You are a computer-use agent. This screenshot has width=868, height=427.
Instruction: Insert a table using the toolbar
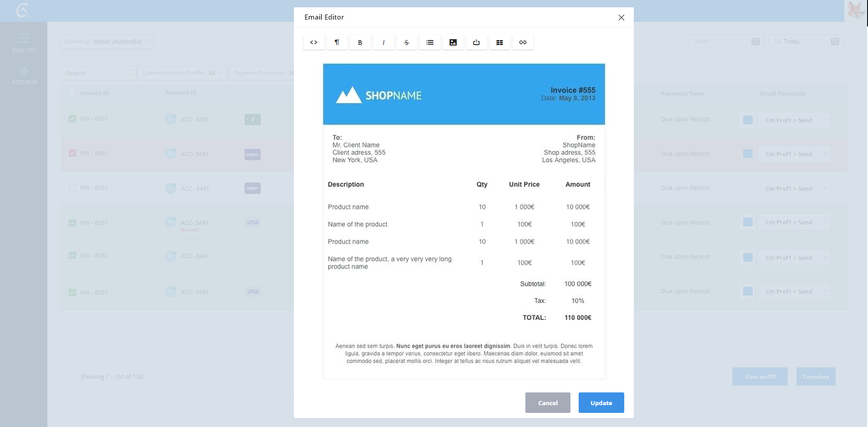coord(499,42)
